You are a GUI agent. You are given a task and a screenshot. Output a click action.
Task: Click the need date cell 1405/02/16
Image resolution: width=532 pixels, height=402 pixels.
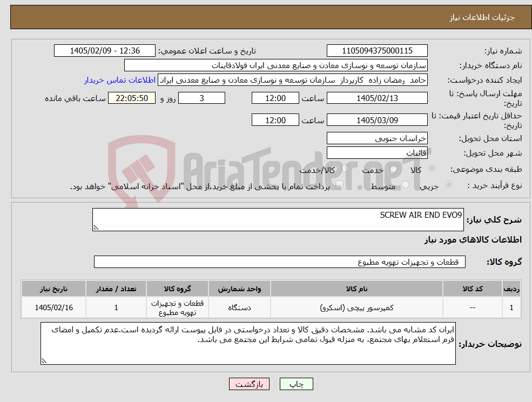click(x=53, y=307)
